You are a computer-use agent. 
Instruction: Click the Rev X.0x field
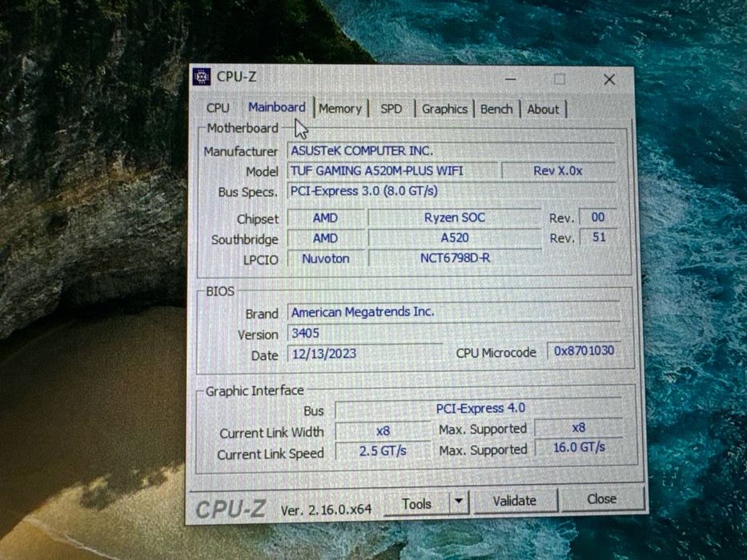pyautogui.click(x=558, y=170)
